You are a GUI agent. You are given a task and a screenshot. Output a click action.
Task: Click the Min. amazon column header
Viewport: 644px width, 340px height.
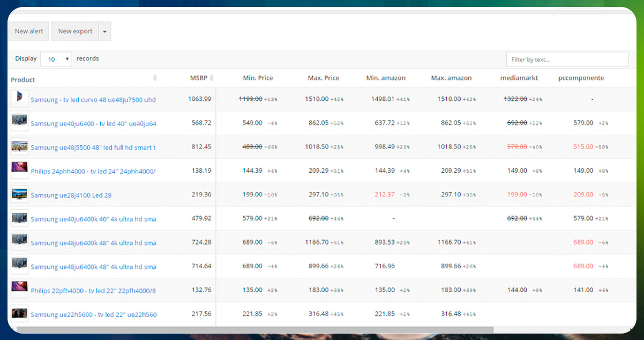click(386, 78)
